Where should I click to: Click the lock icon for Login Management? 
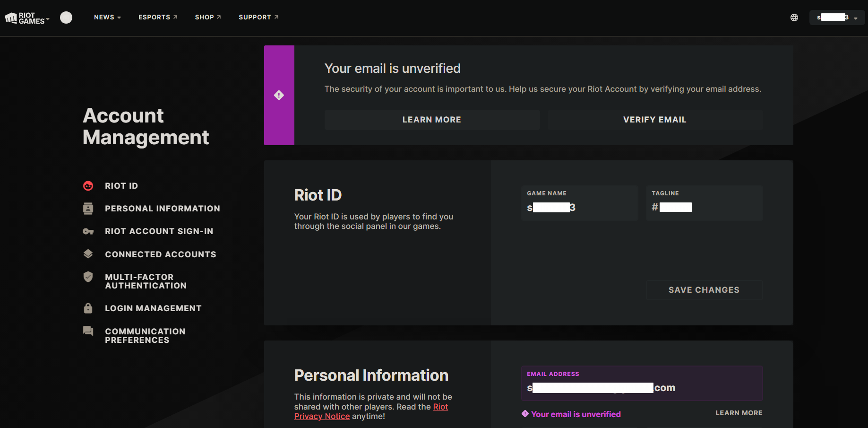pos(88,308)
